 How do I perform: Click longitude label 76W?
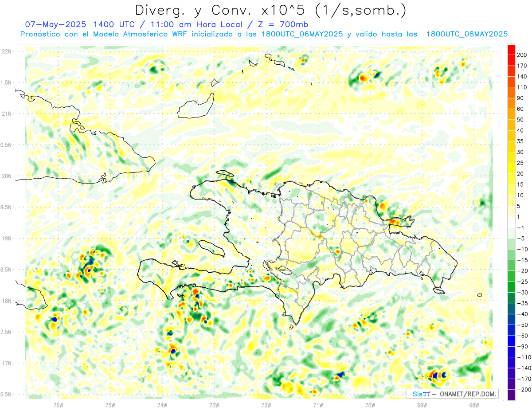58,405
